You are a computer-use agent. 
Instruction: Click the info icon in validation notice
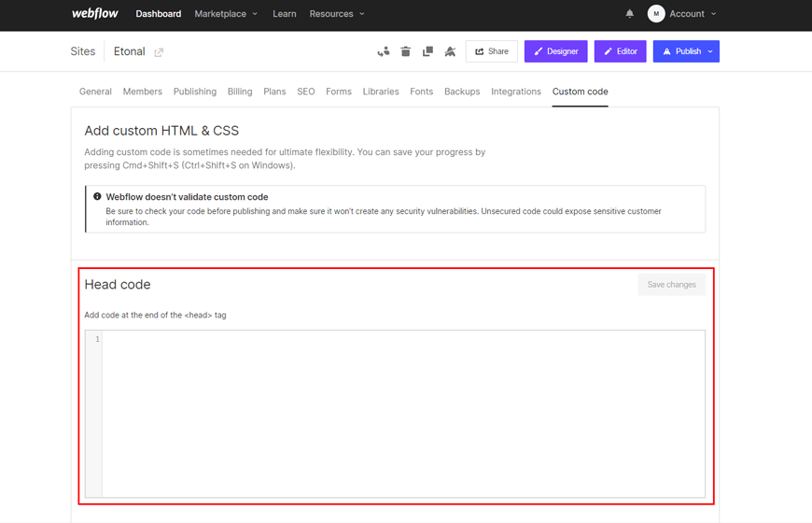[97, 196]
